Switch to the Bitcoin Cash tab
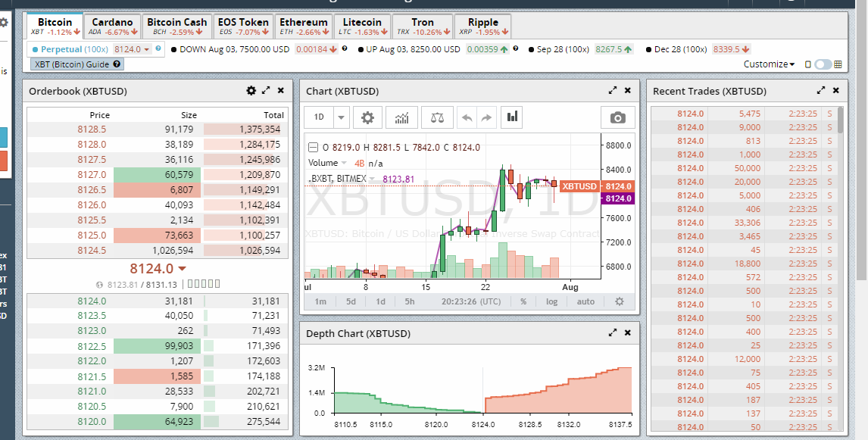 176,27
